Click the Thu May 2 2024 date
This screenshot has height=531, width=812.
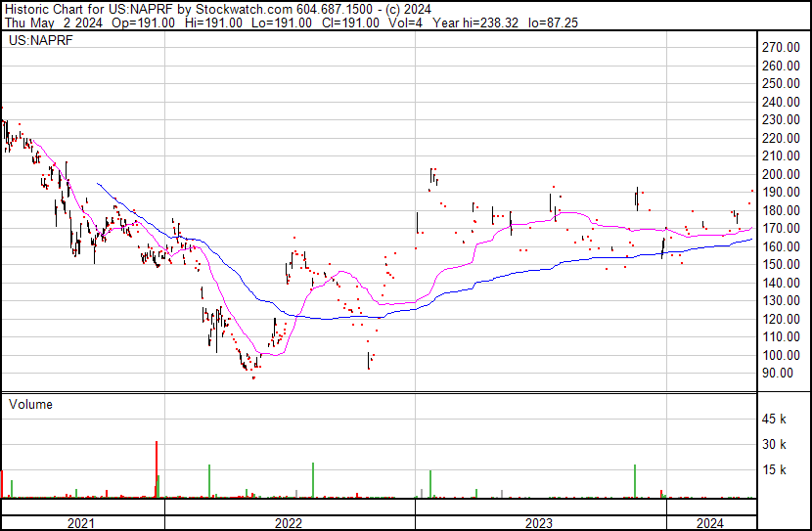click(x=54, y=22)
